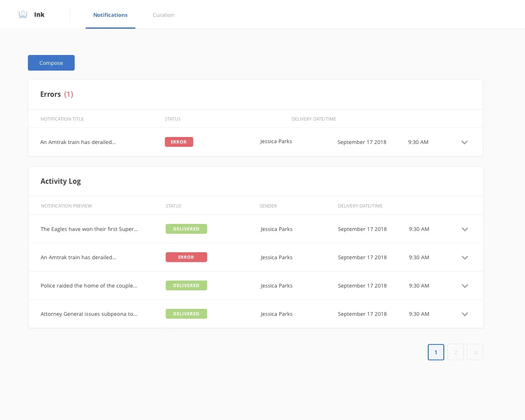Expand the Amtrak row in Activity Log

point(465,258)
